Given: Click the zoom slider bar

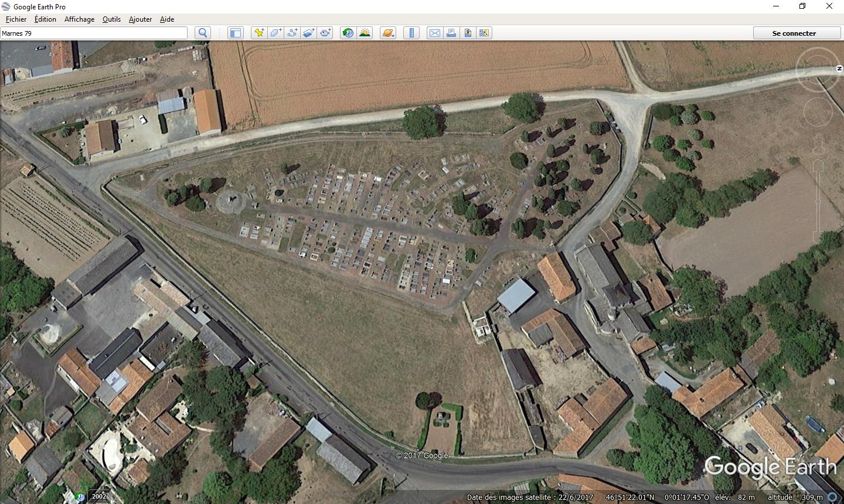Looking at the screenshot, I should pos(819,202).
